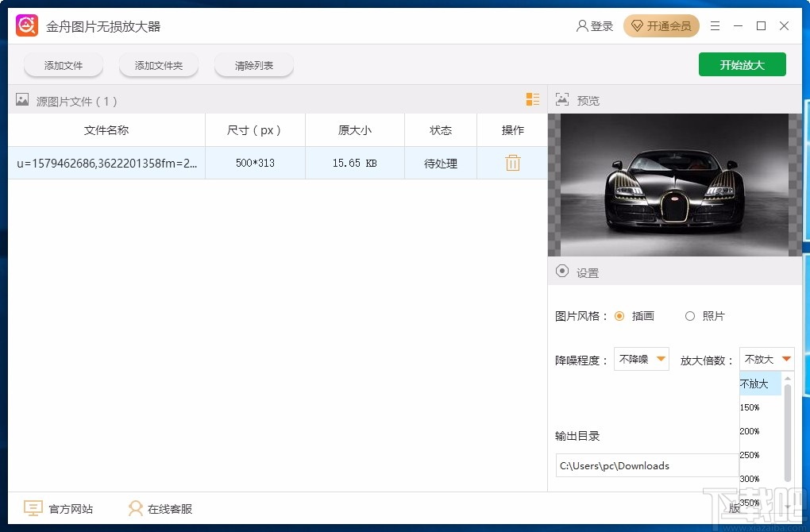
Task: Click the app logo icon top-left
Action: click(25, 25)
